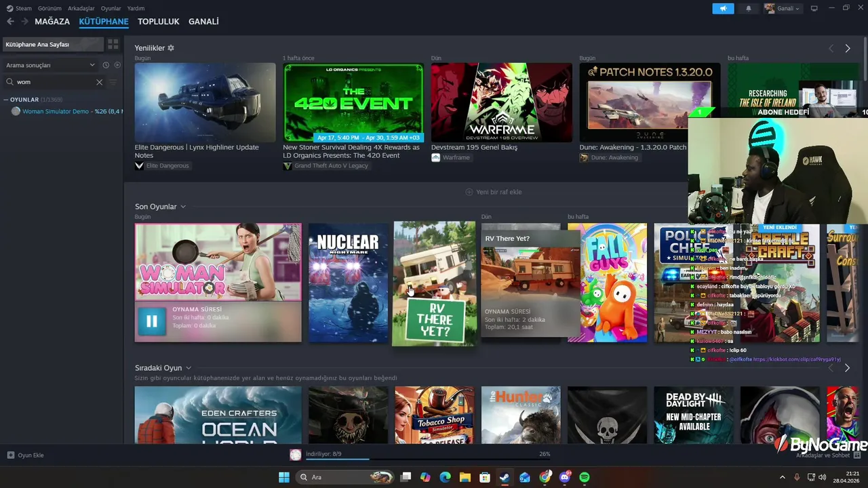
Task: Open Tobacco Shop Simulator tile
Action: tap(434, 415)
